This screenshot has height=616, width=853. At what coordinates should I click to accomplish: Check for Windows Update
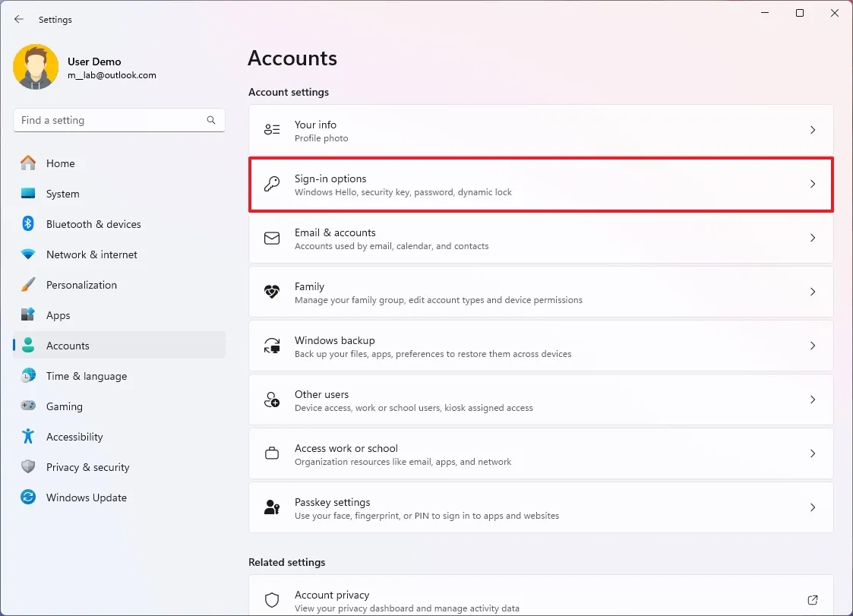click(x=86, y=498)
